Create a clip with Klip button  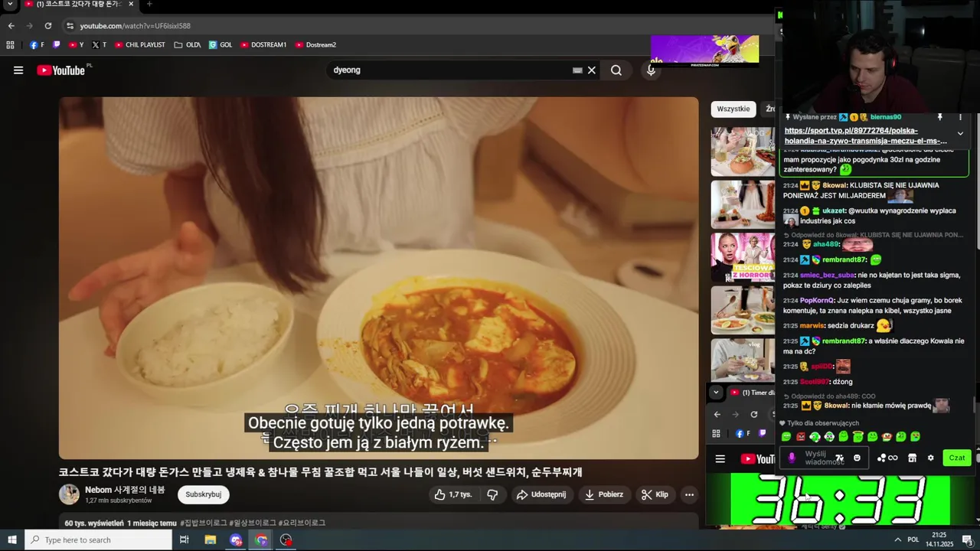pyautogui.click(x=655, y=494)
